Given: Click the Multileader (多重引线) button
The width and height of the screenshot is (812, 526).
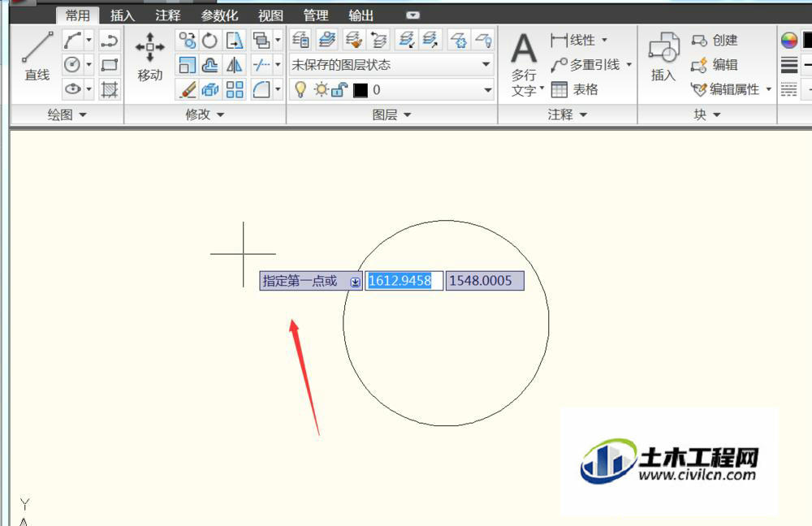Looking at the screenshot, I should click(x=585, y=65).
